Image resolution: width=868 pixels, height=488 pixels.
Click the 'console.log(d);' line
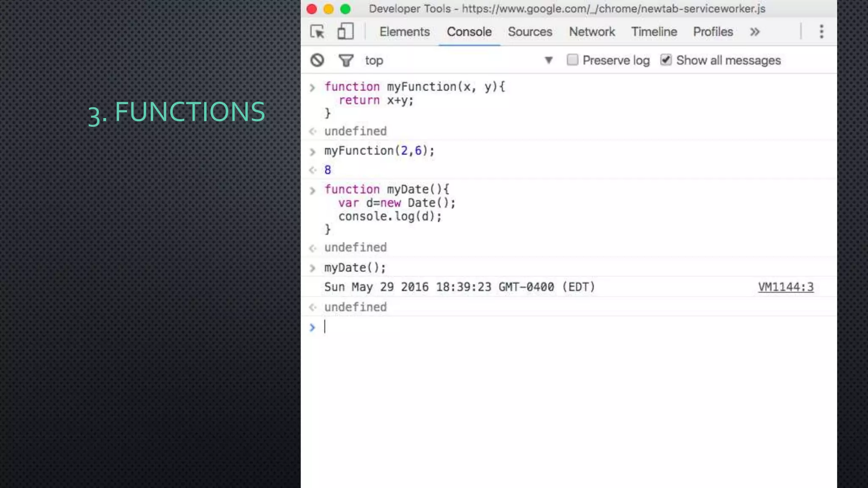pyautogui.click(x=390, y=216)
